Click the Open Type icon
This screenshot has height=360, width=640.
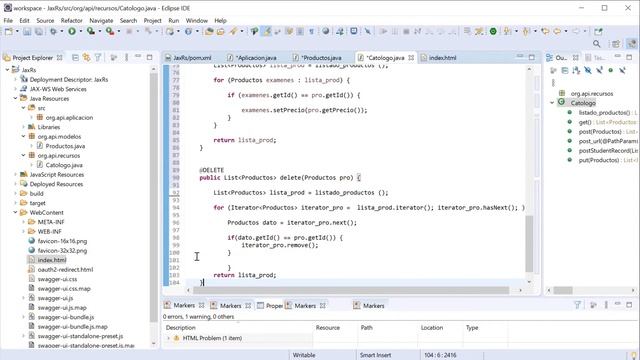[209, 31]
